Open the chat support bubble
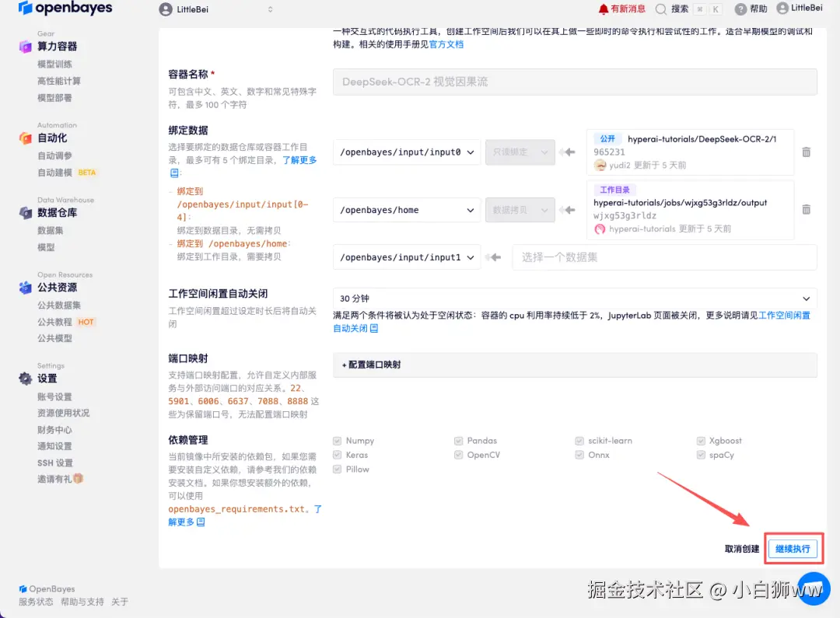This screenshot has width=840, height=618. click(814, 588)
